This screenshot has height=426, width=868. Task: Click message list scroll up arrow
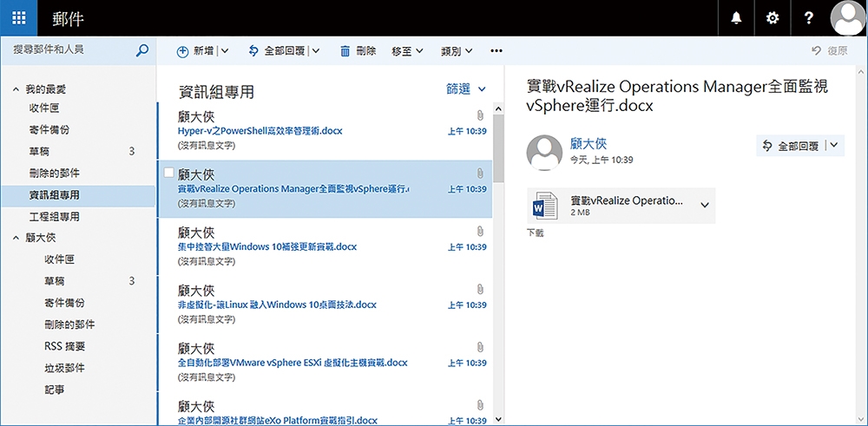coord(498,108)
